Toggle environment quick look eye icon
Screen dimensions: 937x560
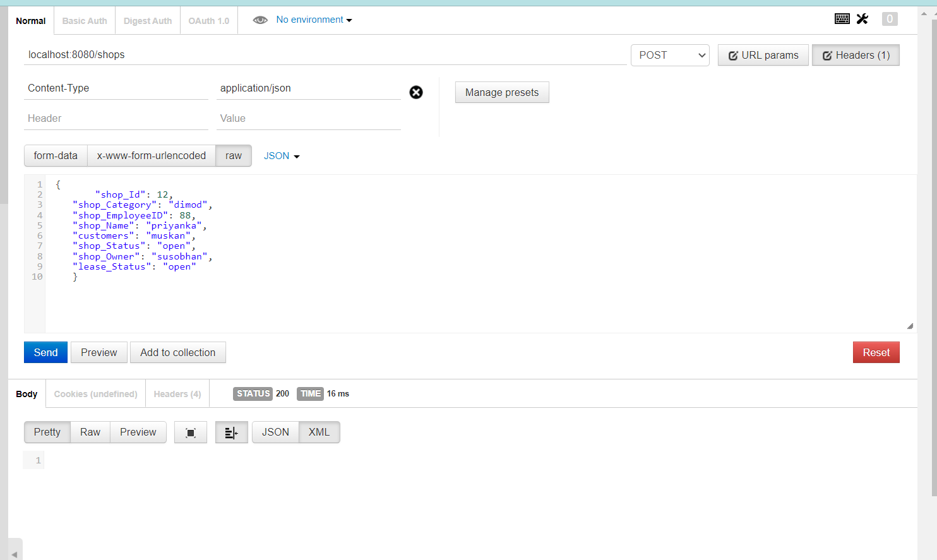pos(260,20)
